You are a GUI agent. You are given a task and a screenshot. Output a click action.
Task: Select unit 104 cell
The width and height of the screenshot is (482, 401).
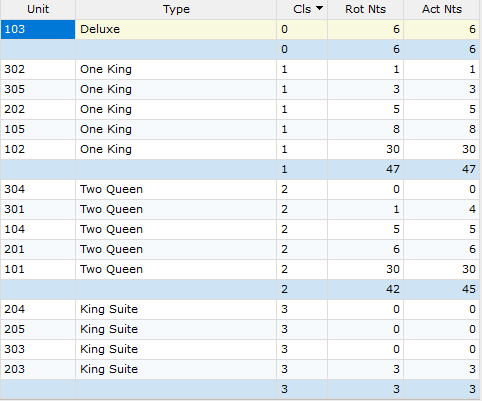point(38,229)
